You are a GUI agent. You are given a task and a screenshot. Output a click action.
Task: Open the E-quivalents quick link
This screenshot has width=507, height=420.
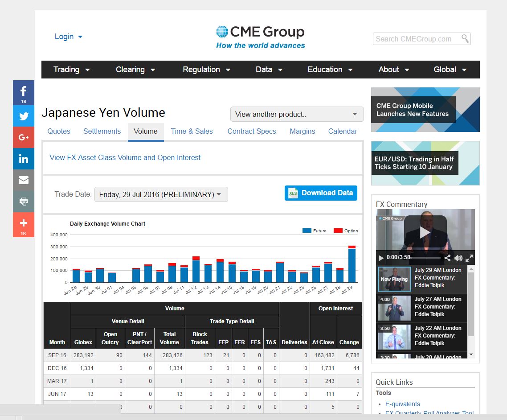tap(403, 404)
